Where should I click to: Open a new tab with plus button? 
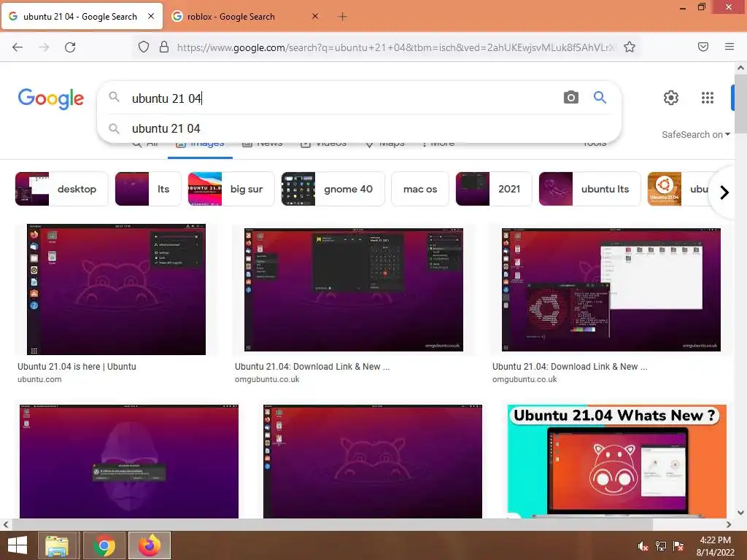coord(342,17)
